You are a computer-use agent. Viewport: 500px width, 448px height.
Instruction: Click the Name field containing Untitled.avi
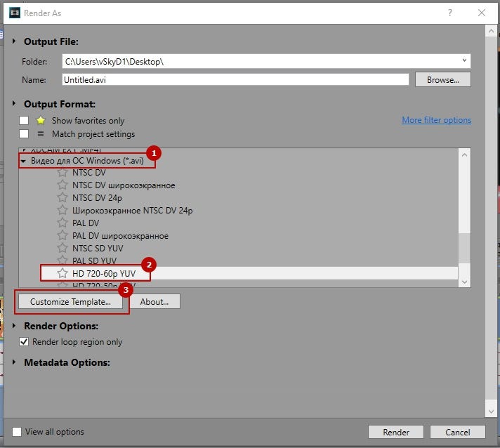[235, 80]
